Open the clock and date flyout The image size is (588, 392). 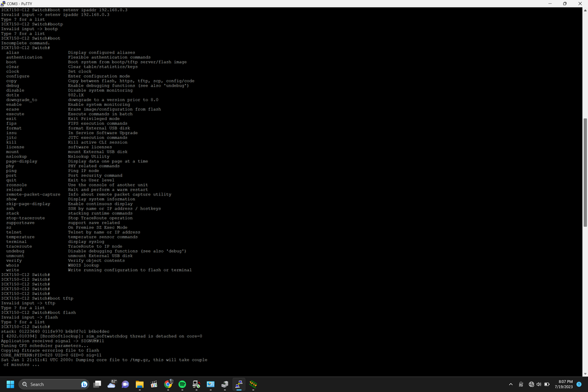563,384
